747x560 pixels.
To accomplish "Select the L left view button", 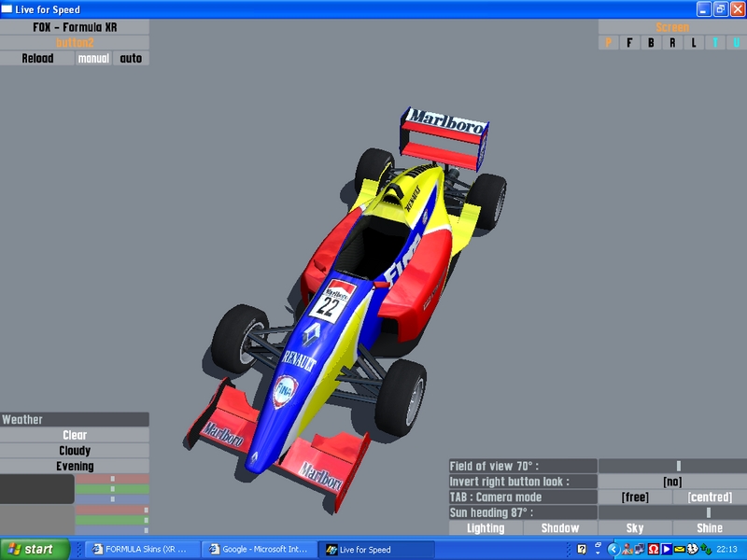I will point(694,43).
